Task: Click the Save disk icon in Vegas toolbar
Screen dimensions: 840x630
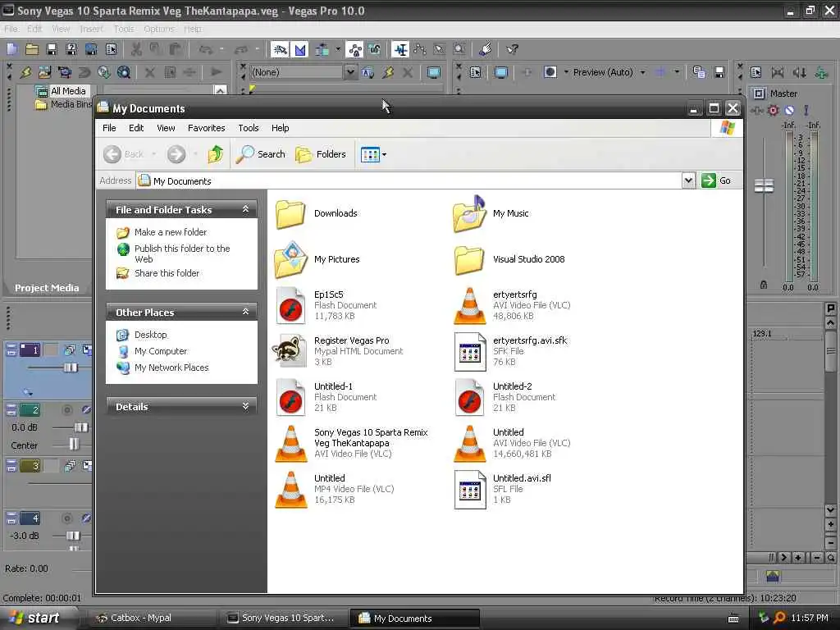Action: pos(52,49)
